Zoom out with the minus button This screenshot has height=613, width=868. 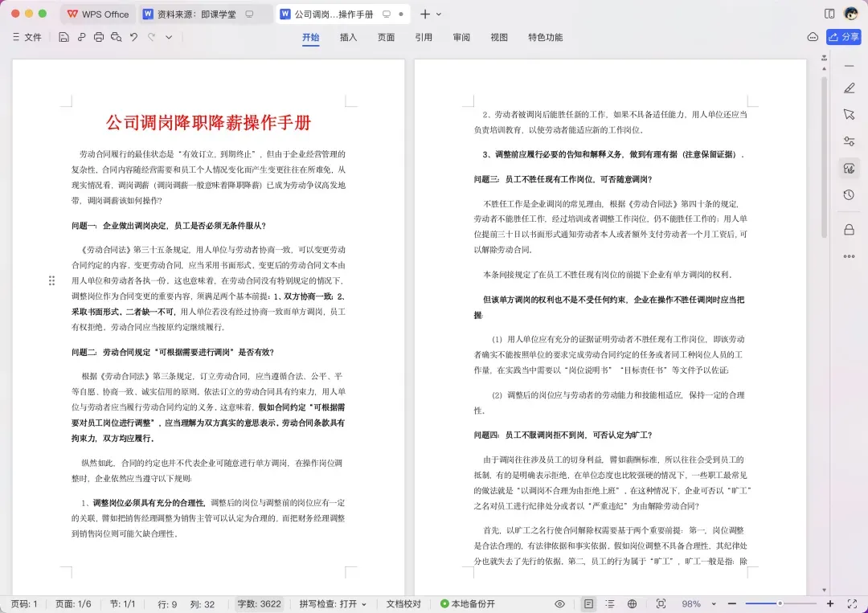click(732, 603)
